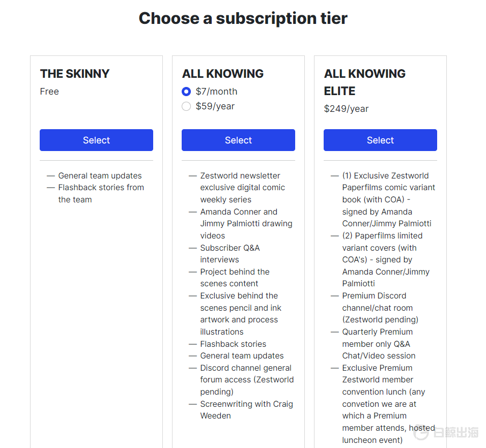The width and height of the screenshot is (486, 448).
Task: Click "Screenwriting with Craig Weeden" feature
Action: click(246, 410)
